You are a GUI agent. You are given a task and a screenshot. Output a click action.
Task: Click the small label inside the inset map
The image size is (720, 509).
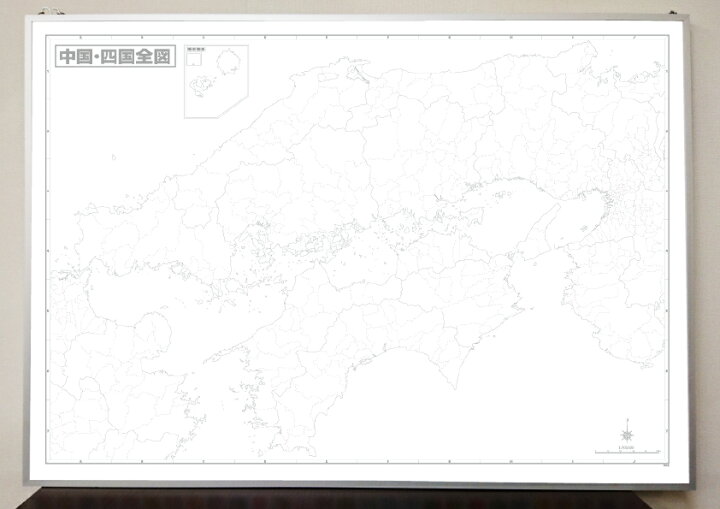[196, 49]
